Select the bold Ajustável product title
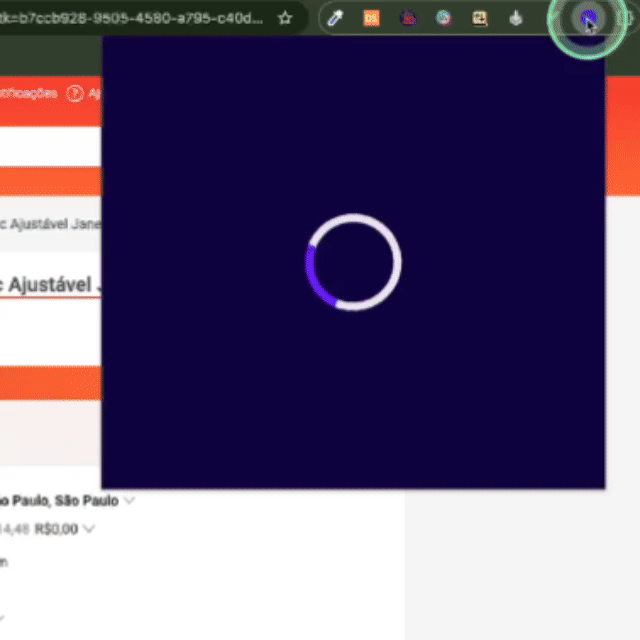The image size is (640, 640). click(x=50, y=285)
